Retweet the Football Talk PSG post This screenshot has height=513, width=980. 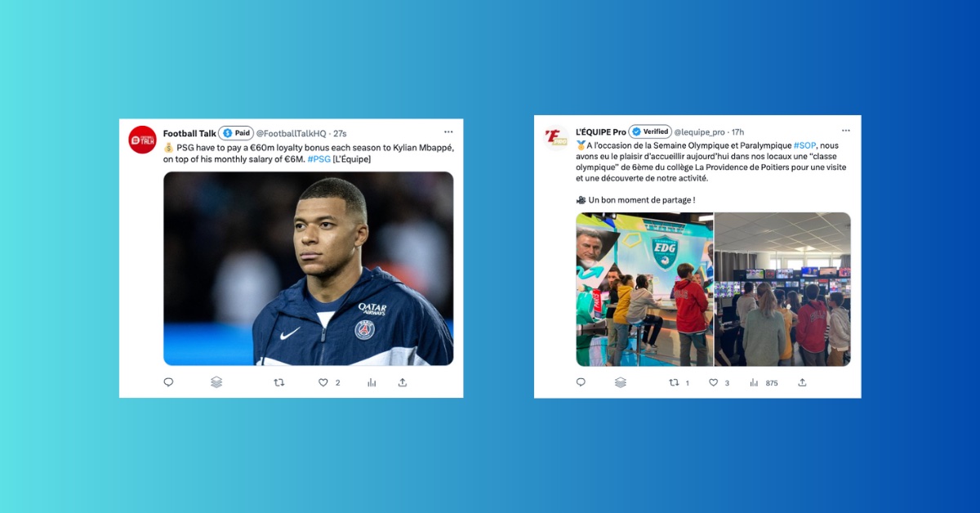pyautogui.click(x=278, y=381)
